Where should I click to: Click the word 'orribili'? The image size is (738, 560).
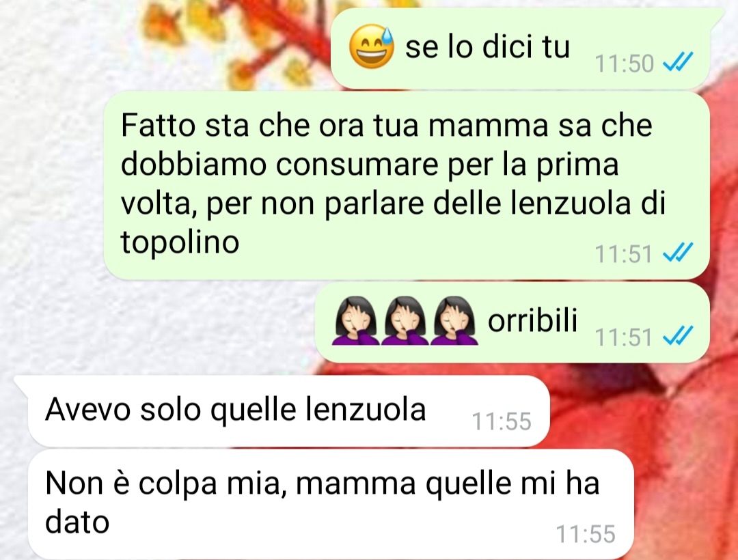[532, 321]
